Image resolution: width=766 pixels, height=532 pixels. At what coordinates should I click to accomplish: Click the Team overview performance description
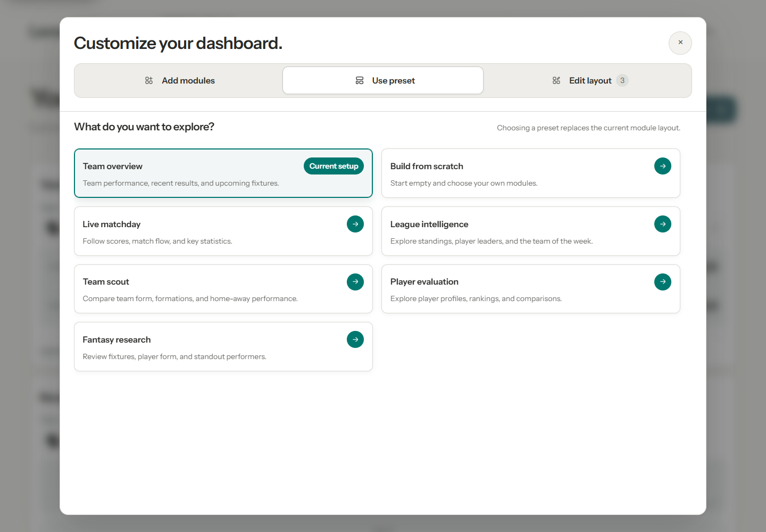181,183
